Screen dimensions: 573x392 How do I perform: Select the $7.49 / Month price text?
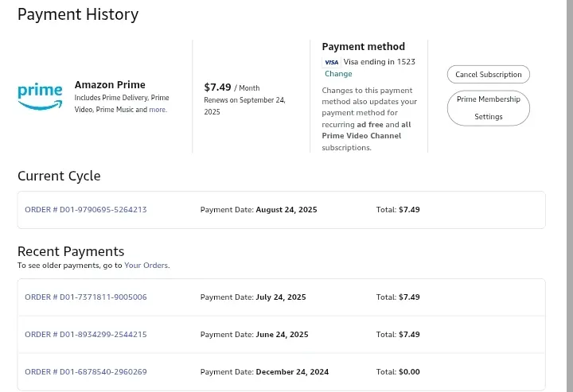click(x=232, y=87)
